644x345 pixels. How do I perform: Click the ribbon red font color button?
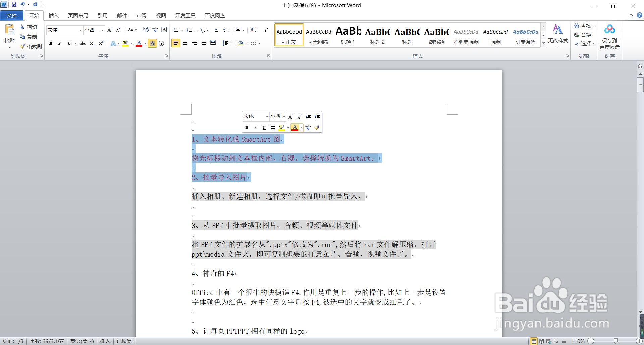(139, 43)
